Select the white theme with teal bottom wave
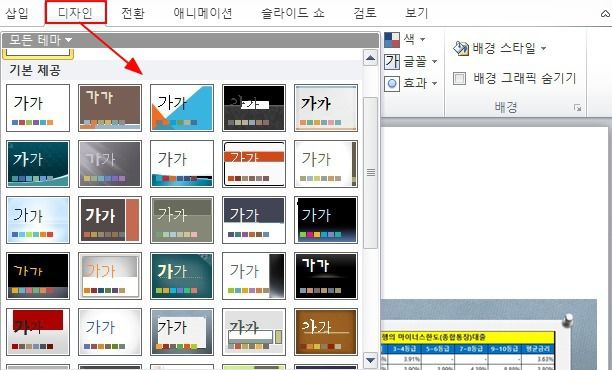612x370 pixels. pyautogui.click(x=182, y=164)
